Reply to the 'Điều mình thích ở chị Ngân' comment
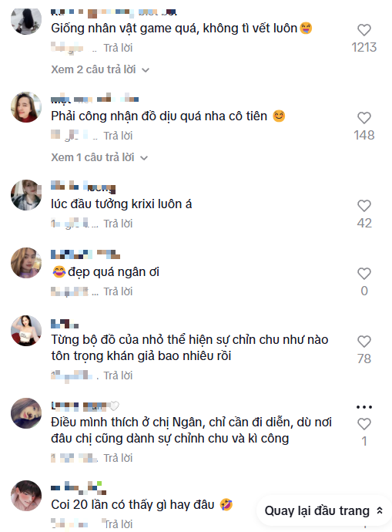392x532 pixels. [118, 458]
